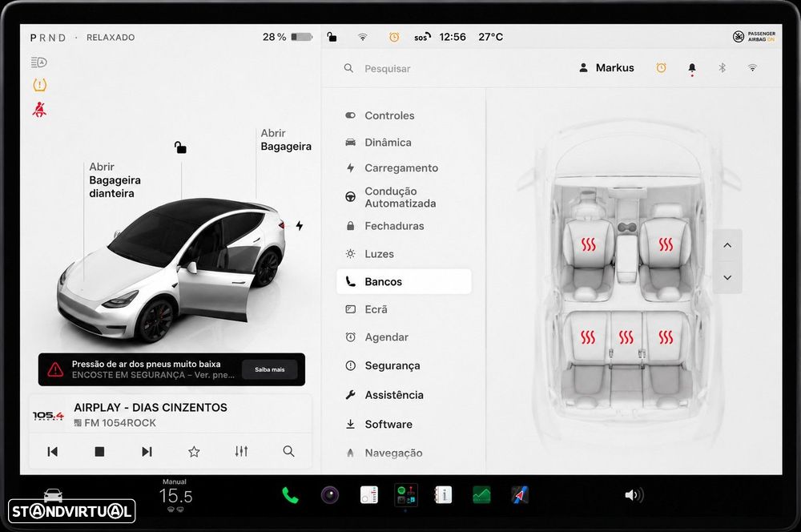Open the app launcher icon with Spotify

point(406,495)
